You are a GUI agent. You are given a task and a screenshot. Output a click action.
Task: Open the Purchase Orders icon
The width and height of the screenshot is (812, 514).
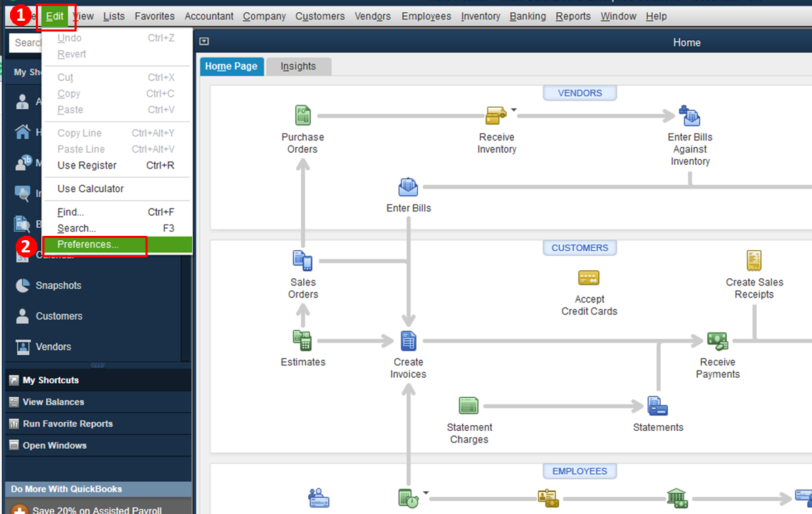[x=303, y=115]
